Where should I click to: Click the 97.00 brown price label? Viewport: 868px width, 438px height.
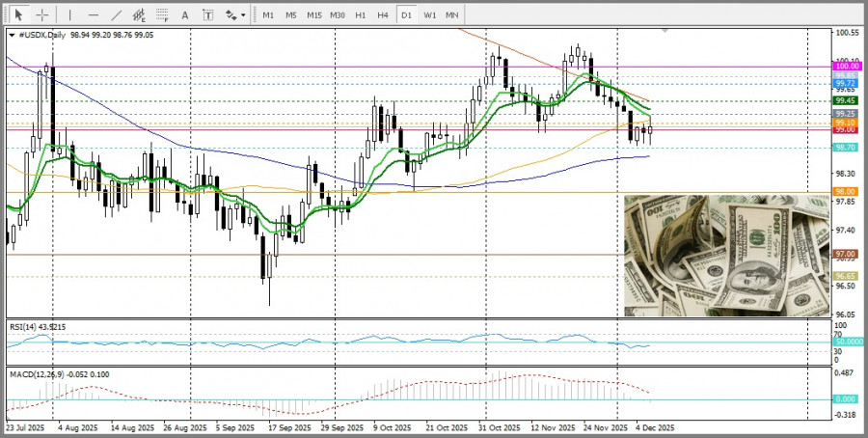click(847, 254)
